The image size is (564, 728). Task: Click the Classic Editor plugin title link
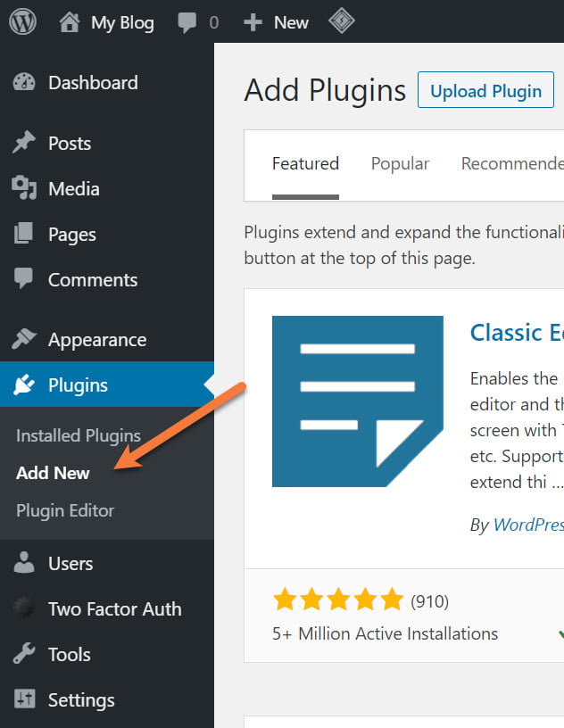(516, 332)
